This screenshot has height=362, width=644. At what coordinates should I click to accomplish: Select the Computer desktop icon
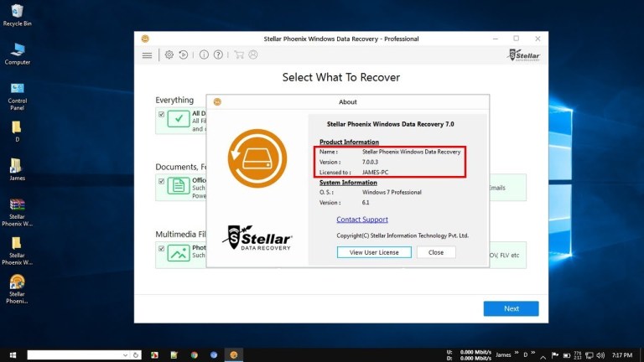(x=17, y=54)
